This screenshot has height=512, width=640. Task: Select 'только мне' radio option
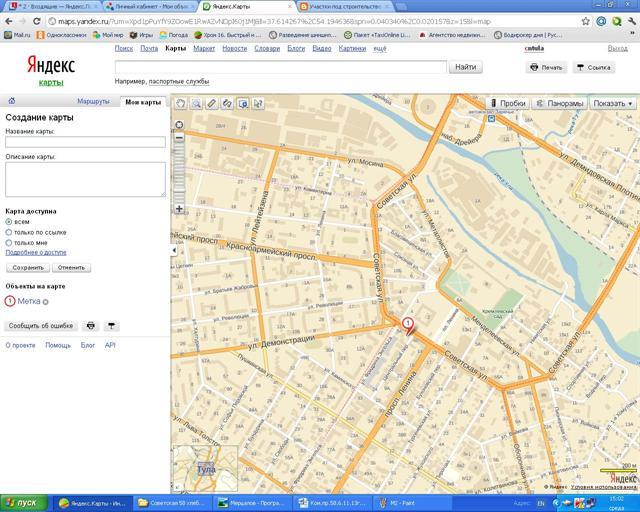(x=9, y=243)
